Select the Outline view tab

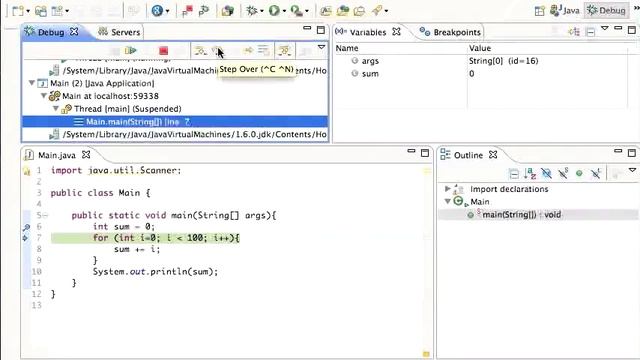[x=468, y=155]
